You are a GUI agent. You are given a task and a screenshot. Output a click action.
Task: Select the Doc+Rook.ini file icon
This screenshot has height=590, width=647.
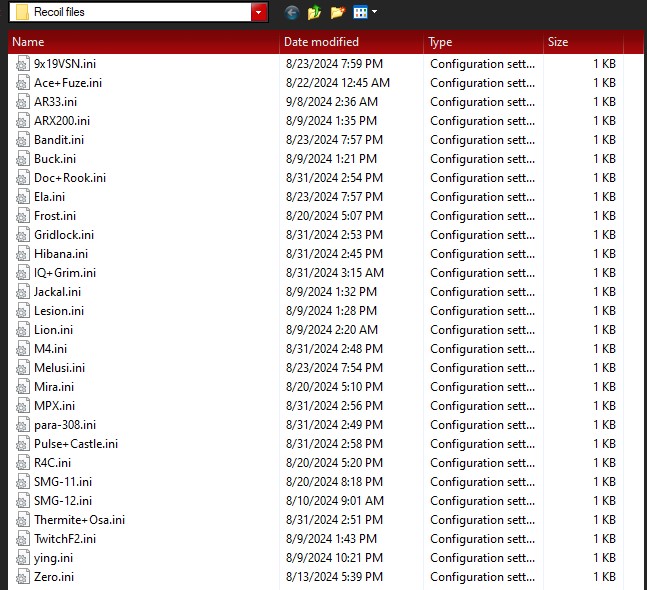click(23, 177)
